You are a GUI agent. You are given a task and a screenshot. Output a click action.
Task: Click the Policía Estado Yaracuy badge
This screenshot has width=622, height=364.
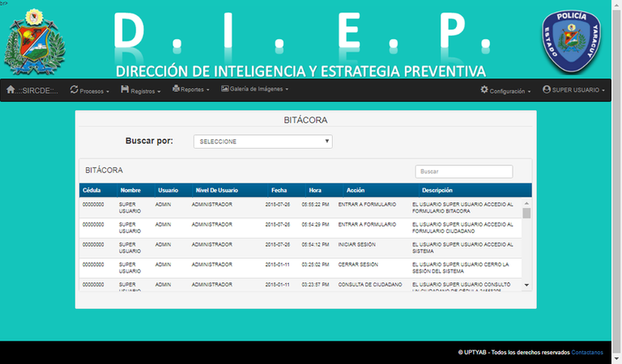tap(571, 41)
